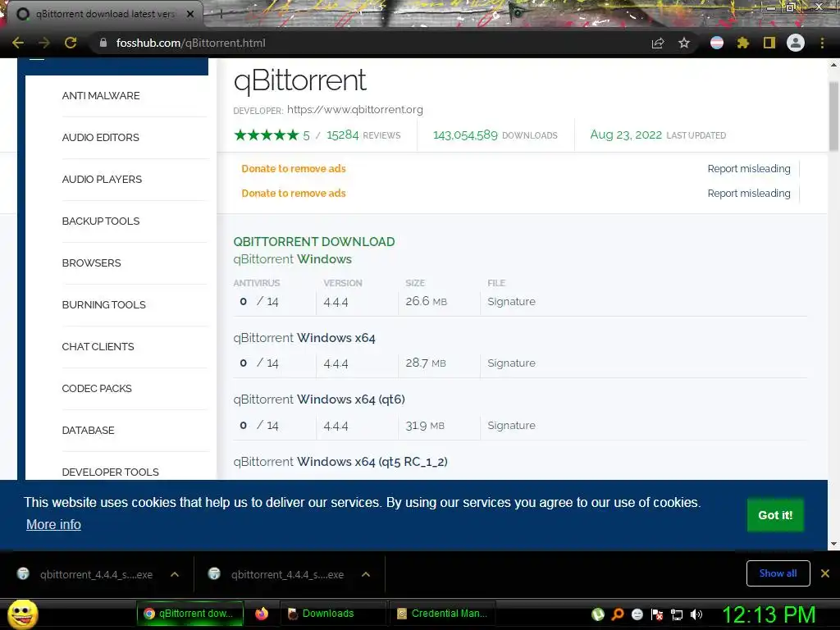View antivirus result for 26.6 MB file
The height and width of the screenshot is (630, 840).
(x=259, y=302)
